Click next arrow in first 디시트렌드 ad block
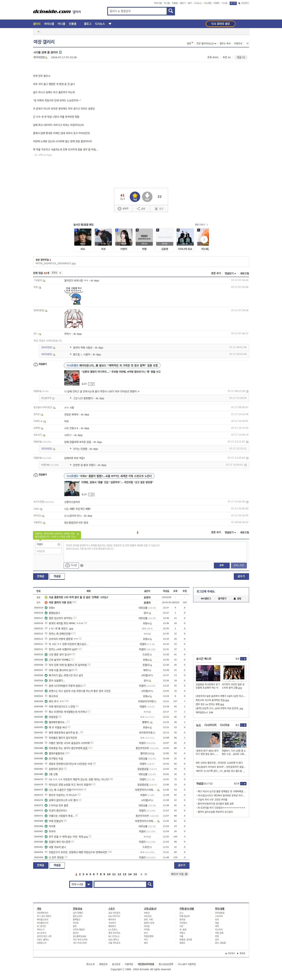This screenshot has height=980, width=282. pyautogui.click(x=93, y=384)
